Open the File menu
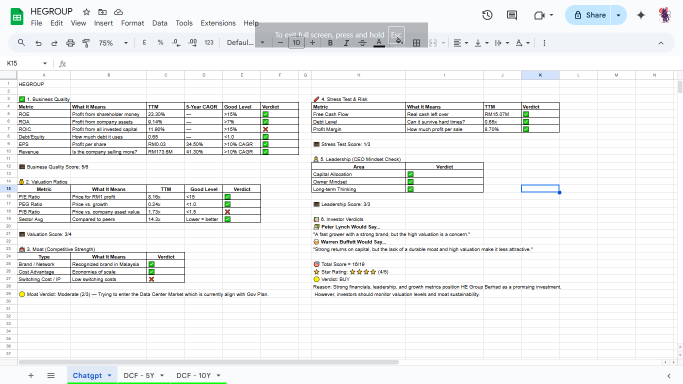This screenshot has height=384, width=683. (x=37, y=23)
